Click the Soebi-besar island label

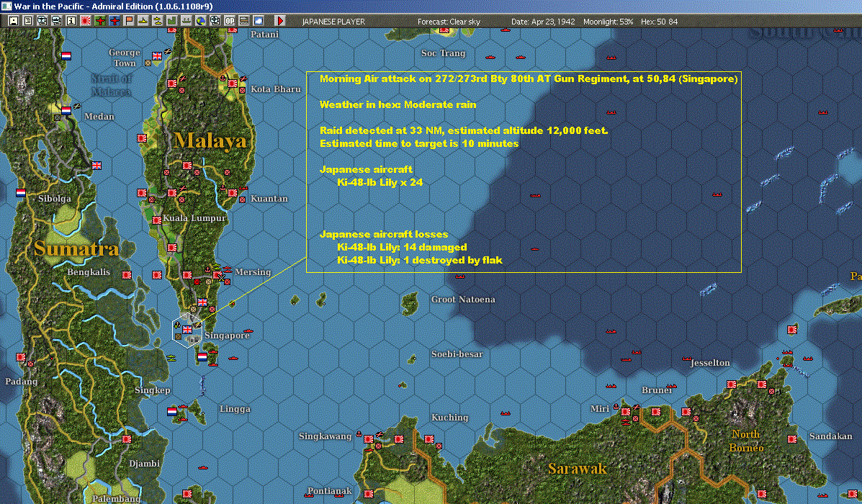[x=457, y=354]
